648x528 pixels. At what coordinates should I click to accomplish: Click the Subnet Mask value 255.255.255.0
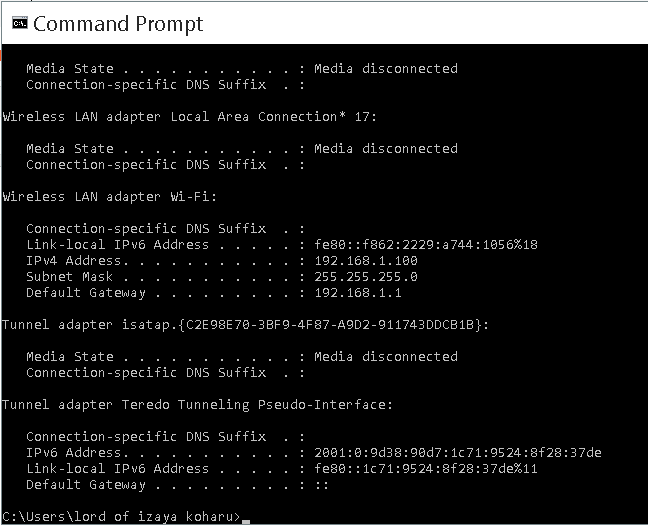(366, 277)
